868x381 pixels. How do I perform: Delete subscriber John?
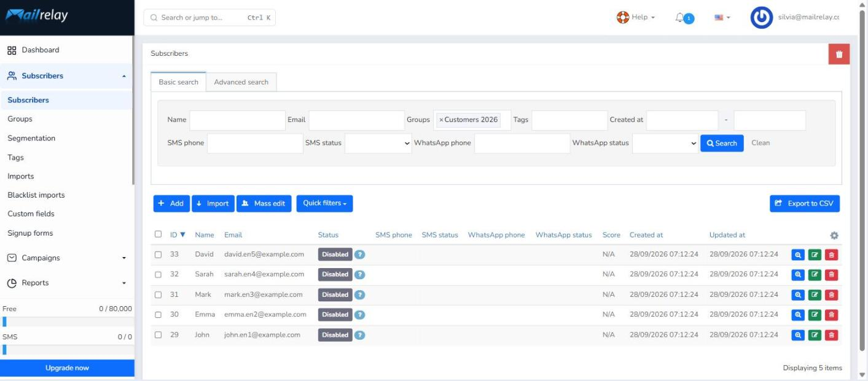pos(832,335)
